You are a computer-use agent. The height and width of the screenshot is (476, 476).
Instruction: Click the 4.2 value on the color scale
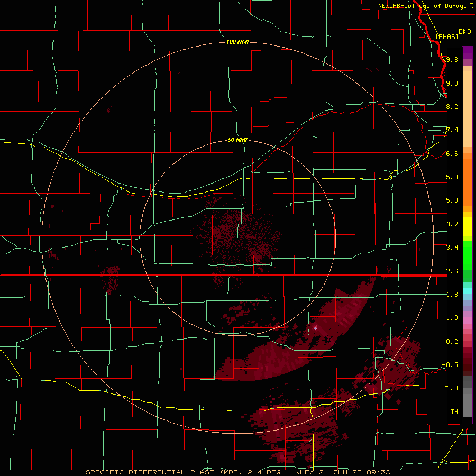click(x=452, y=224)
